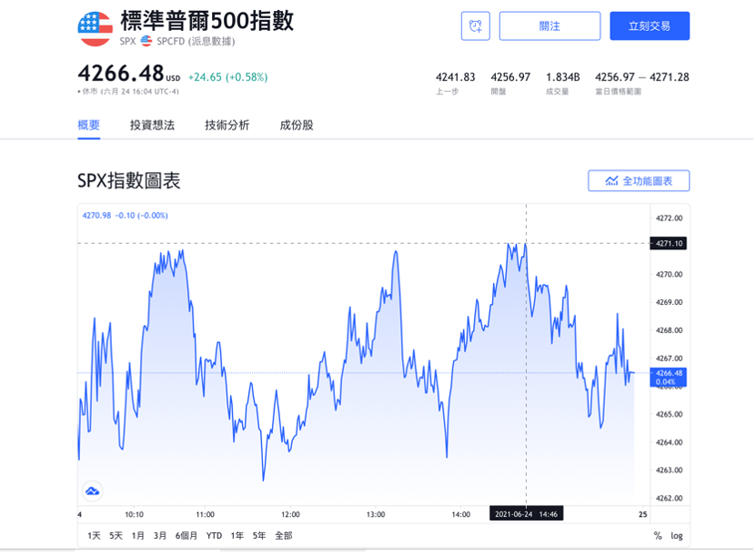The width and height of the screenshot is (756, 556).
Task: Select the 概要 overview tab
Action: [x=89, y=126]
